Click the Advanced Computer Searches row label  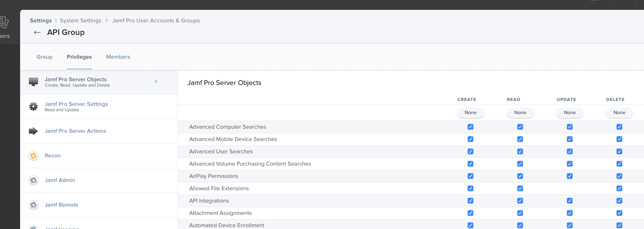point(227,127)
